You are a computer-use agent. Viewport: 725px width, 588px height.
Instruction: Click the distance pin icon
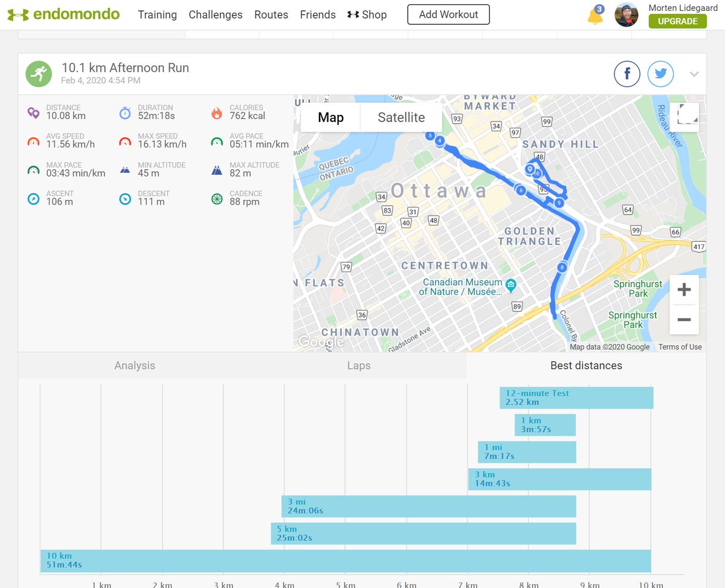point(33,112)
